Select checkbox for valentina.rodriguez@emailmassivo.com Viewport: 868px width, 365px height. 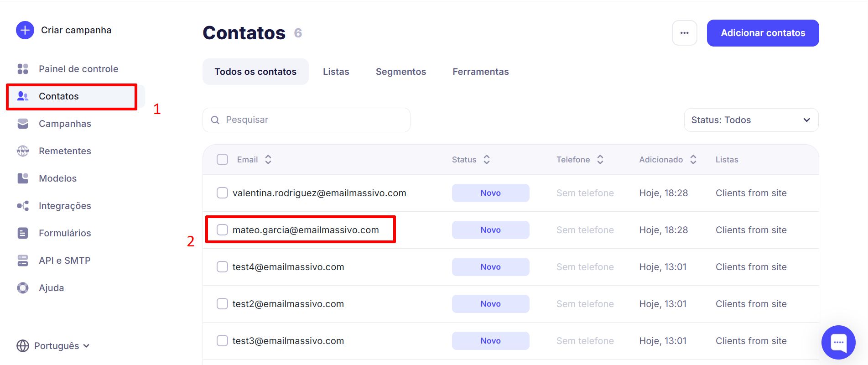click(x=222, y=193)
